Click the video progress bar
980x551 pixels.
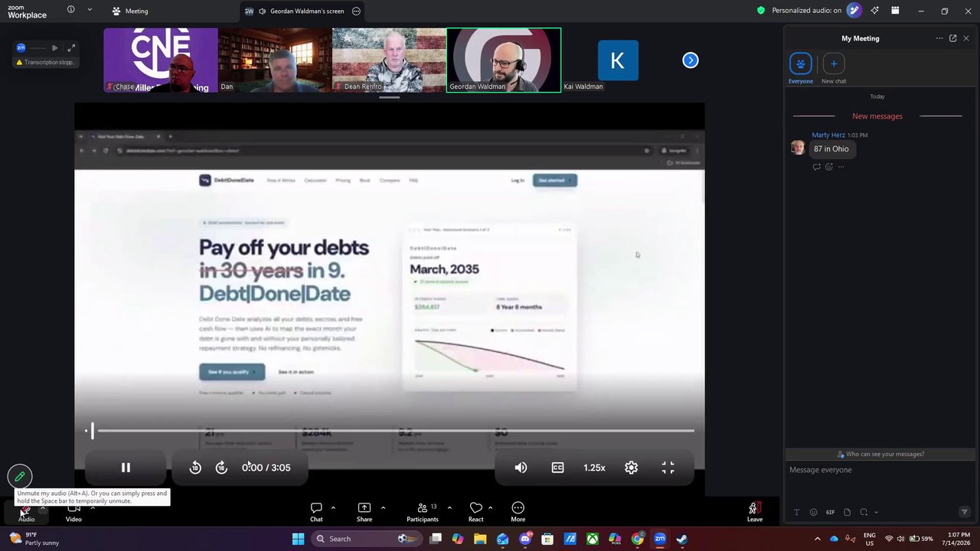[392, 431]
